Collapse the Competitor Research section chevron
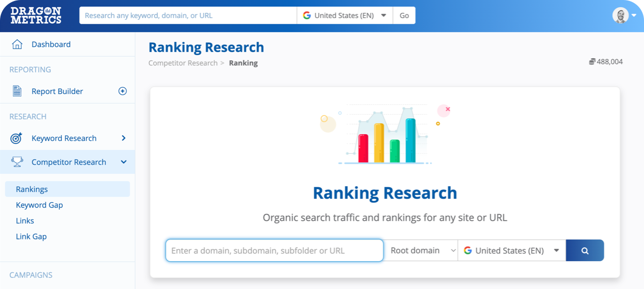The height and width of the screenshot is (289, 644). [123, 162]
